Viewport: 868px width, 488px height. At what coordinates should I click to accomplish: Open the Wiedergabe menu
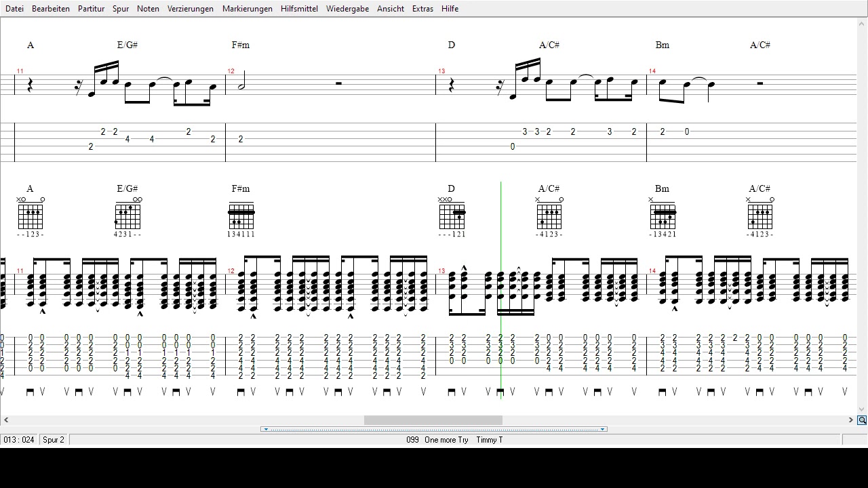coord(347,9)
